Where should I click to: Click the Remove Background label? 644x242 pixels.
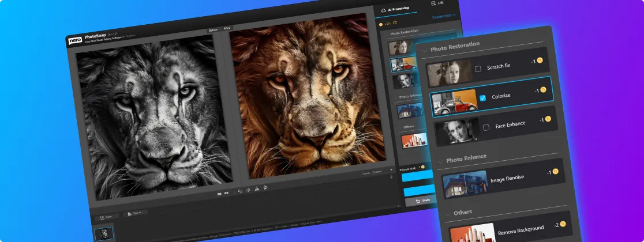pos(521,230)
